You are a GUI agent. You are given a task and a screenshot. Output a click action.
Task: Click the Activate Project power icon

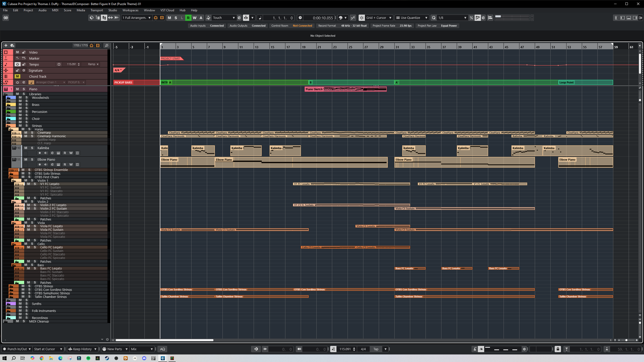(x=6, y=18)
